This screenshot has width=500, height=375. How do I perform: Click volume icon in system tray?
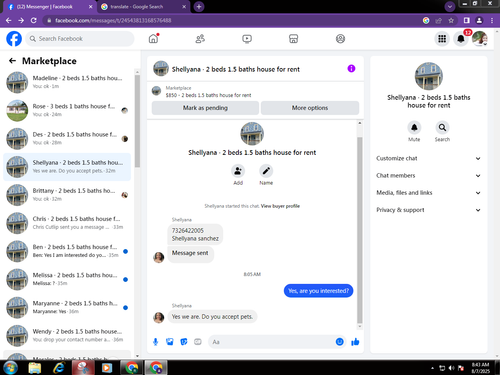[452, 368]
